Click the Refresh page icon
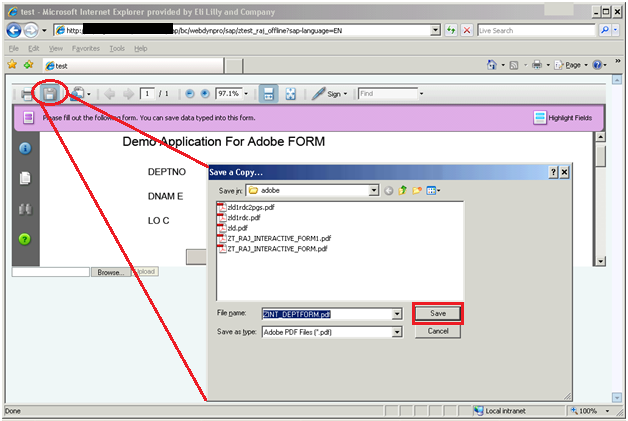Image resolution: width=628 pixels, height=421 pixels. pyautogui.click(x=451, y=30)
